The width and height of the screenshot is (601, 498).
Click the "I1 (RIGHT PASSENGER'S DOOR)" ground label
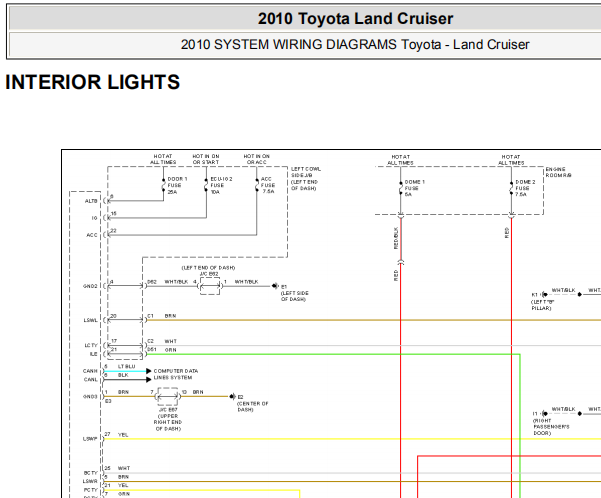pyautogui.click(x=551, y=423)
